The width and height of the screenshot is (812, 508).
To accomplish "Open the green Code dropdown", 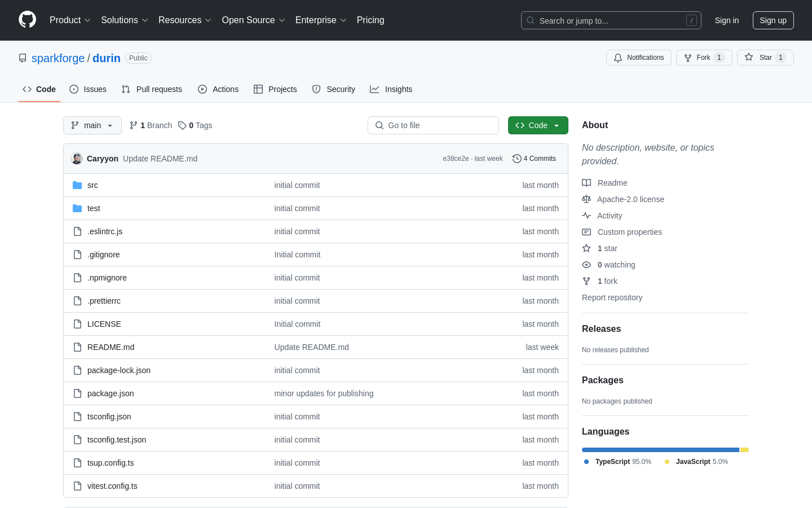I will 538,125.
